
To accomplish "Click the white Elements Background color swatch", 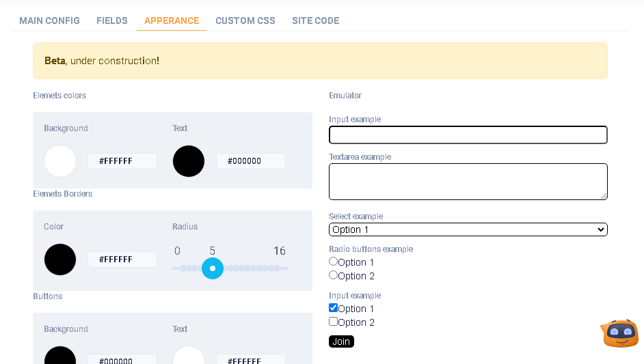I will click(60, 161).
